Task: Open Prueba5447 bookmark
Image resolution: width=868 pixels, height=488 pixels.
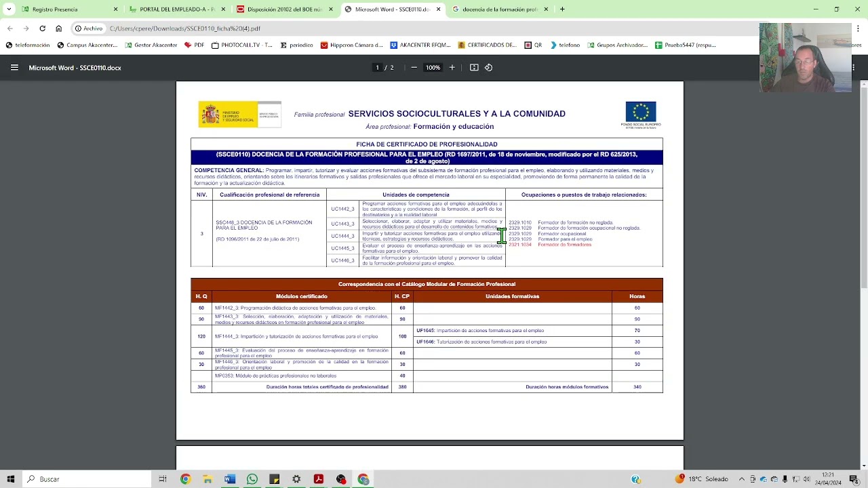Action: coord(686,45)
